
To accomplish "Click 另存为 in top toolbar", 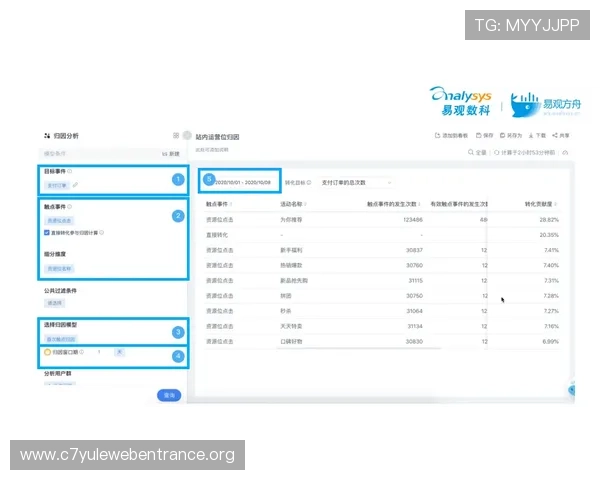I will pos(511,136).
